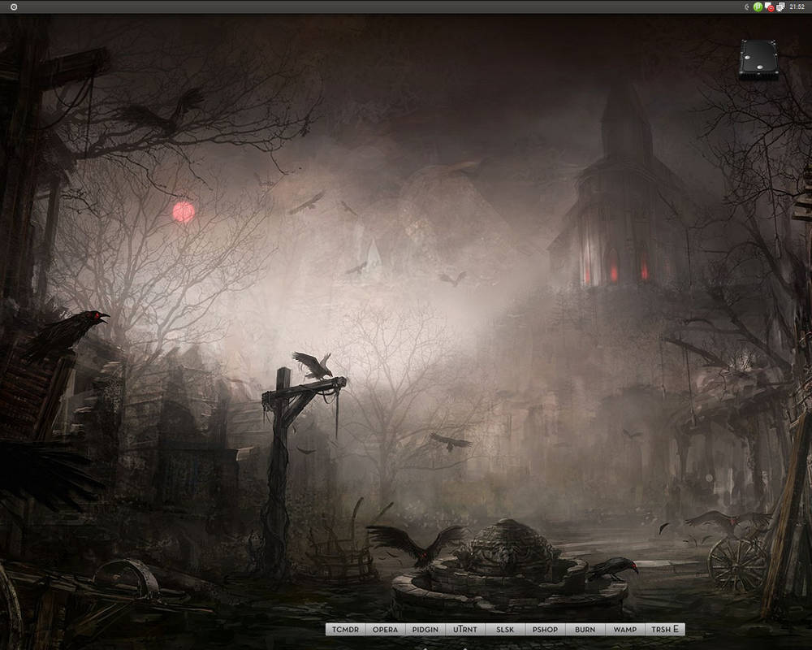Open the start orb in top bar
The width and height of the screenshot is (812, 650).
click(14, 6)
